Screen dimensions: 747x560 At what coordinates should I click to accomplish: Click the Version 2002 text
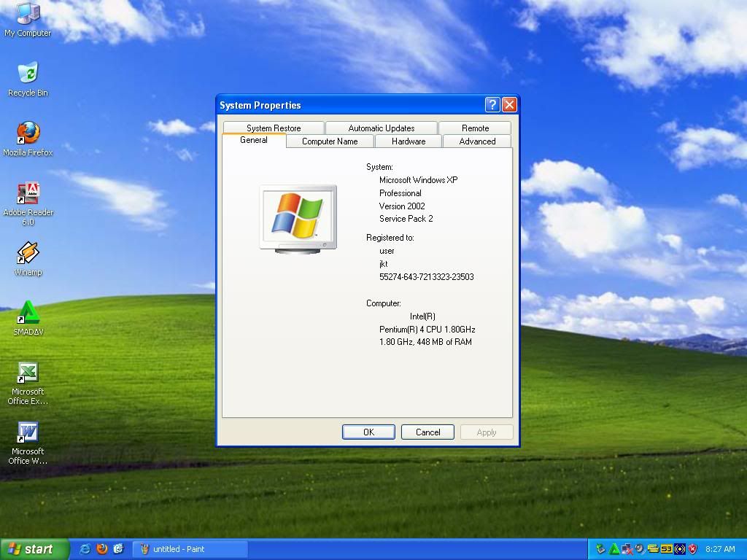(x=402, y=206)
